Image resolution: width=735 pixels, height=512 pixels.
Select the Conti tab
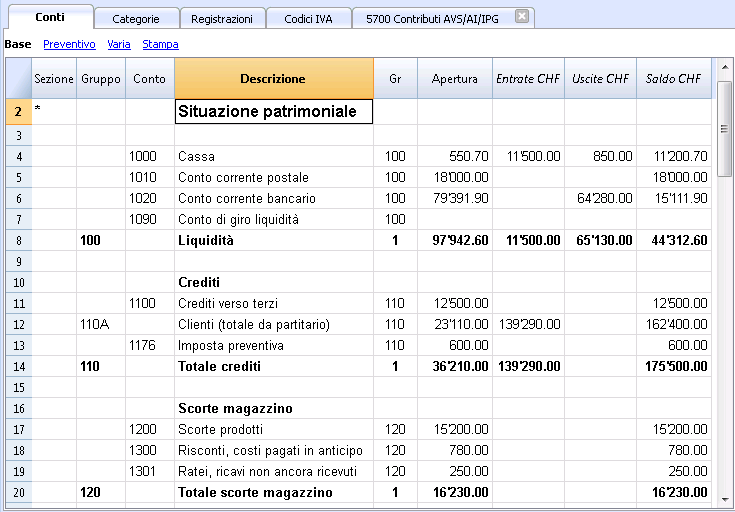point(50,17)
